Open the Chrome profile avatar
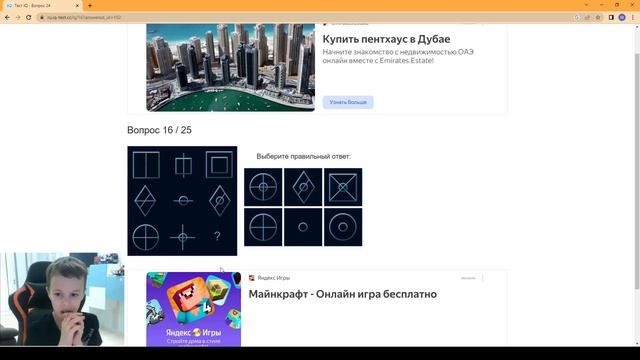The width and height of the screenshot is (640, 360). [x=622, y=18]
